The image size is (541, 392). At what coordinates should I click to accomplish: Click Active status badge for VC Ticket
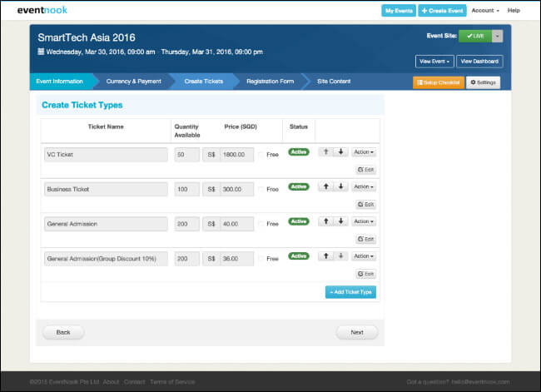click(x=299, y=151)
